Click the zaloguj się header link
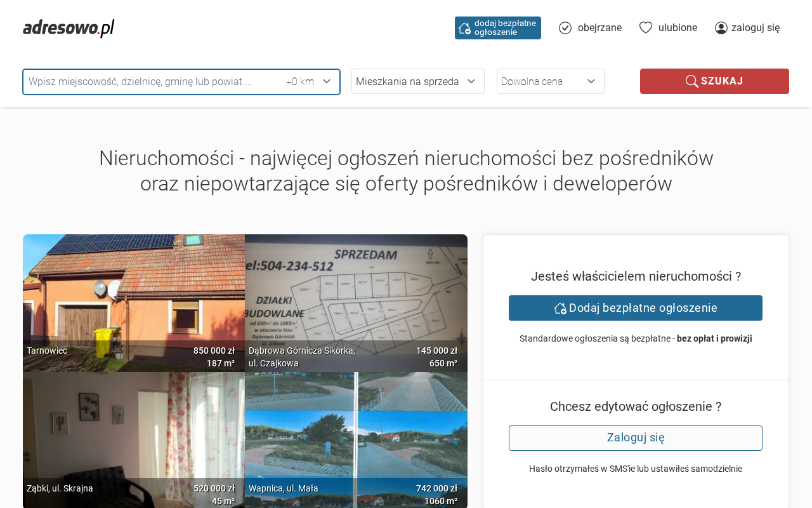Viewport: 812px width, 508px height. pos(756,28)
